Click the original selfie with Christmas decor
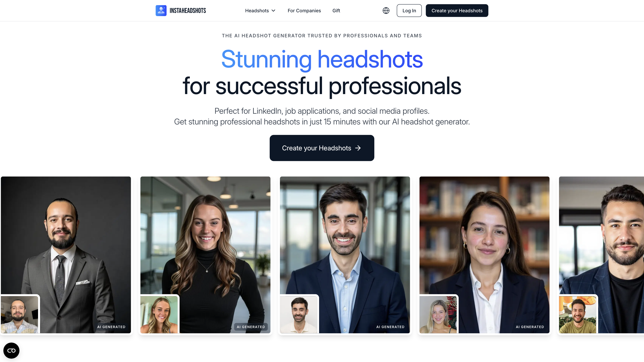Screen dimensions: 644x362 point(438,315)
